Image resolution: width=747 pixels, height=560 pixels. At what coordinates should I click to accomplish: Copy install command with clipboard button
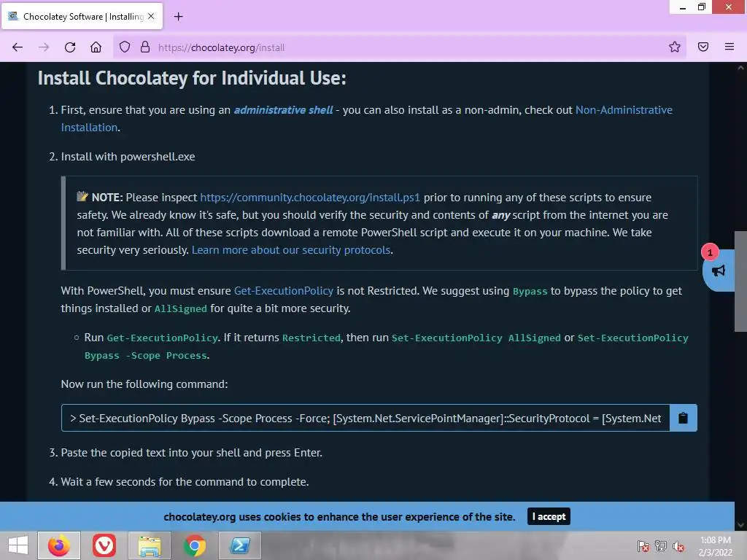coord(683,418)
